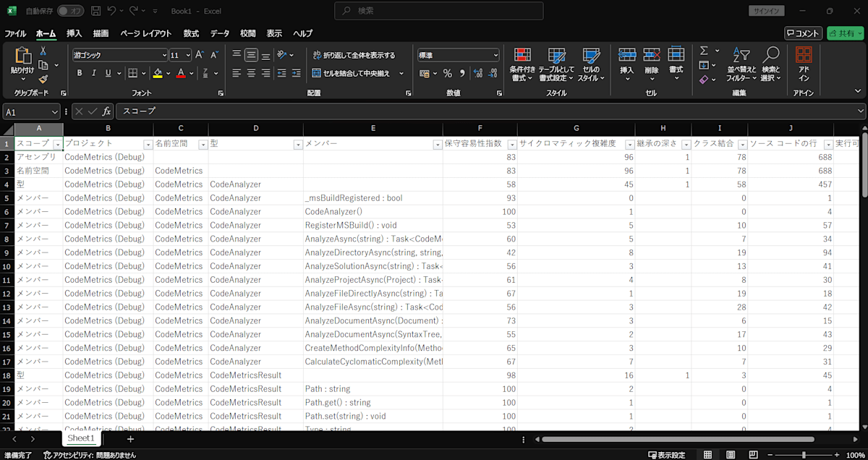Image resolution: width=868 pixels, height=460 pixels.
Task: Click the yellow fill color button
Action: (157, 73)
